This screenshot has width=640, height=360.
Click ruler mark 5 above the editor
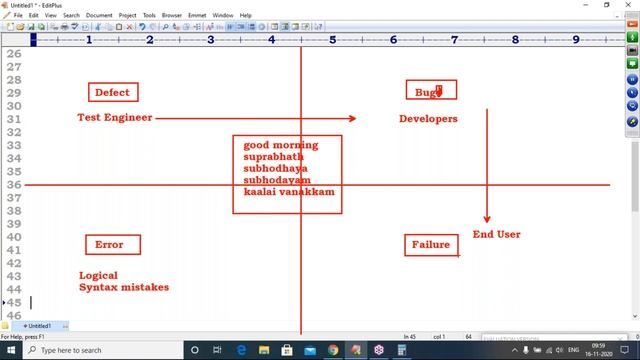pyautogui.click(x=333, y=40)
